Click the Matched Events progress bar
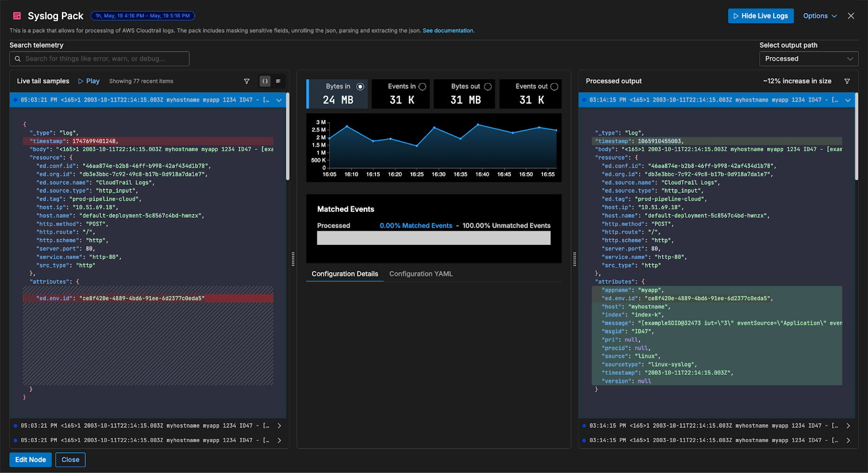The width and height of the screenshot is (868, 473). pos(433,238)
